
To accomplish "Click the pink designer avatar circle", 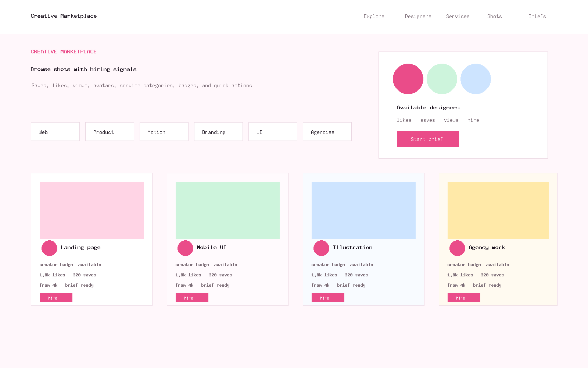I will tap(408, 79).
